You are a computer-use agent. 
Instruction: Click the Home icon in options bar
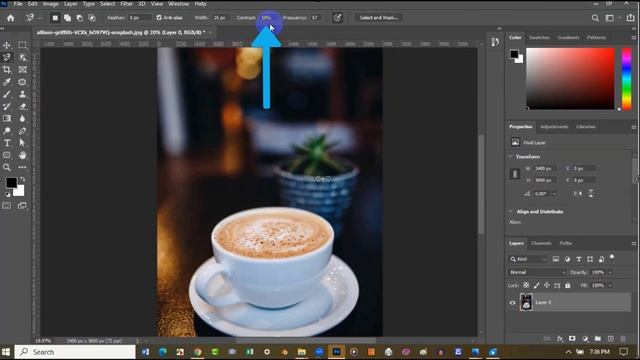point(11,18)
